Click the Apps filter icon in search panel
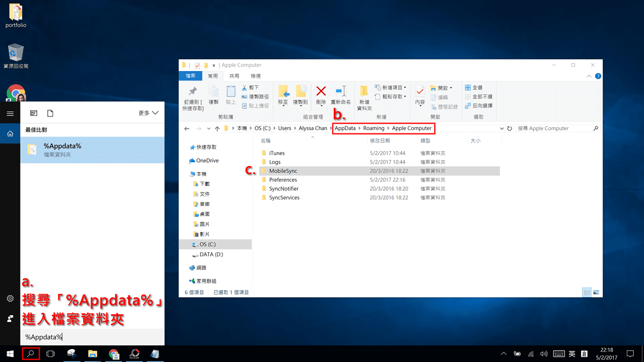644x362 pixels. [x=33, y=113]
